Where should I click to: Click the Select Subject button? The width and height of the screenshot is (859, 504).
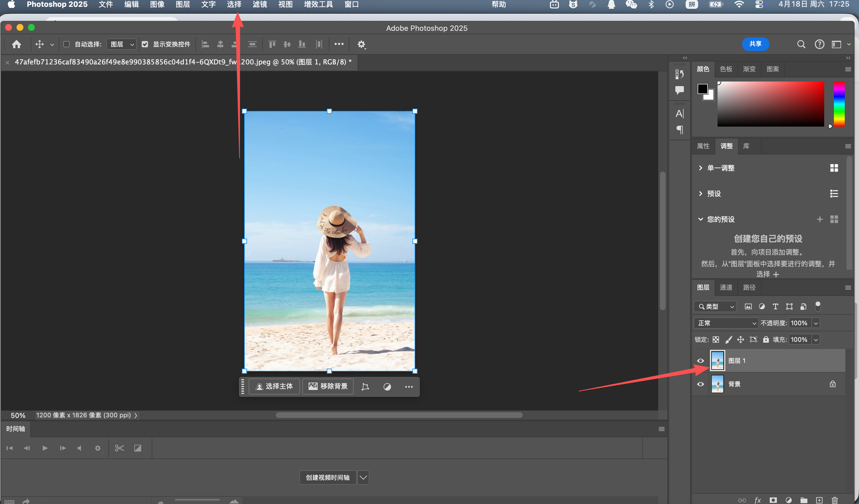[274, 387]
